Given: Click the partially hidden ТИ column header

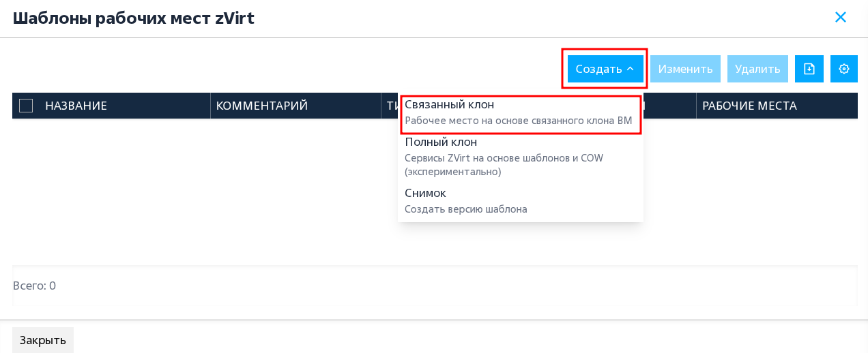Looking at the screenshot, I should point(392,106).
